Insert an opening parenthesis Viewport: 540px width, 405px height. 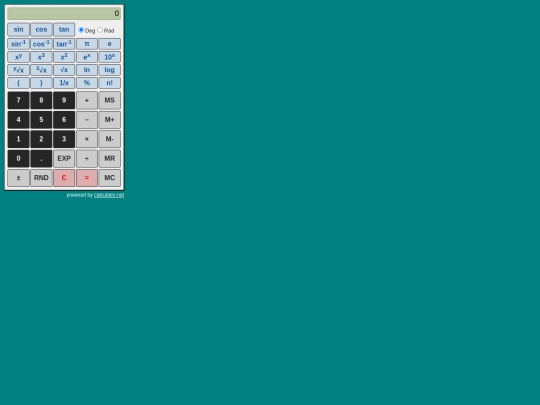coord(18,83)
